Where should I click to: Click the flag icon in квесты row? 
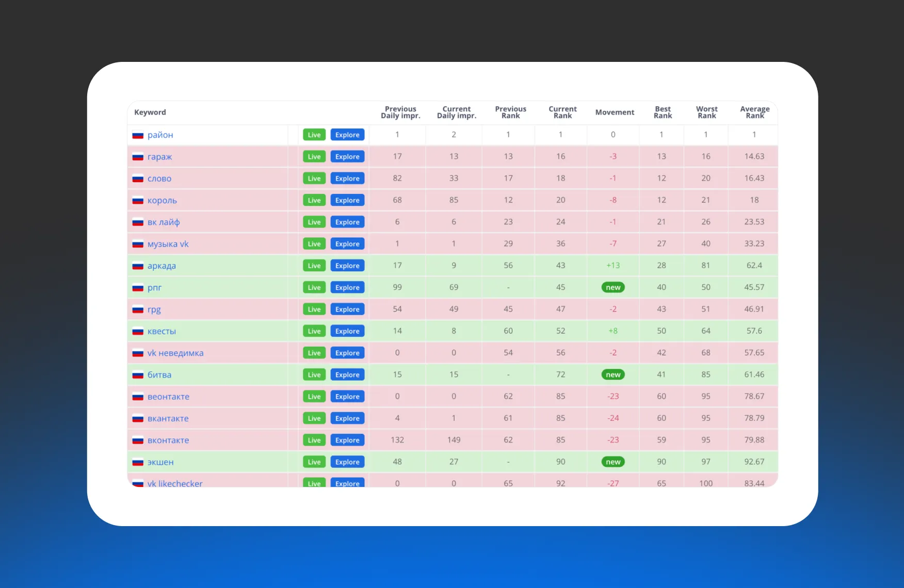[x=138, y=332]
